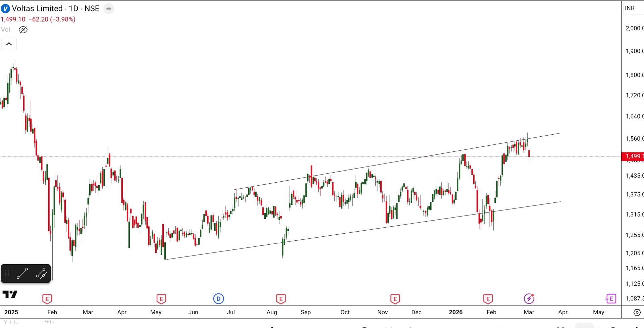Click the Aug label on the time axis
The image size is (644, 328).
click(272, 312)
